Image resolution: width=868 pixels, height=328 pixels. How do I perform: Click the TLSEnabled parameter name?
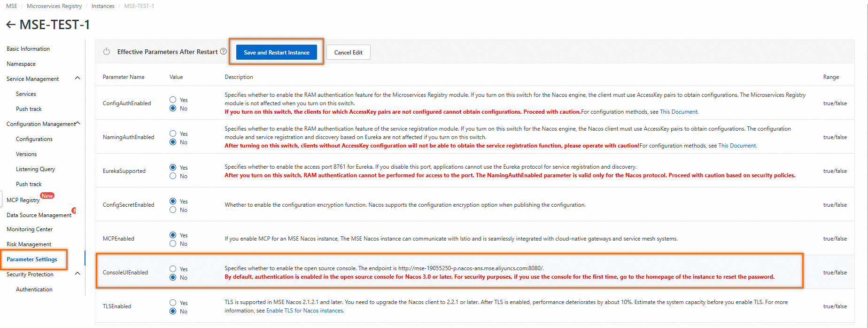pos(117,306)
